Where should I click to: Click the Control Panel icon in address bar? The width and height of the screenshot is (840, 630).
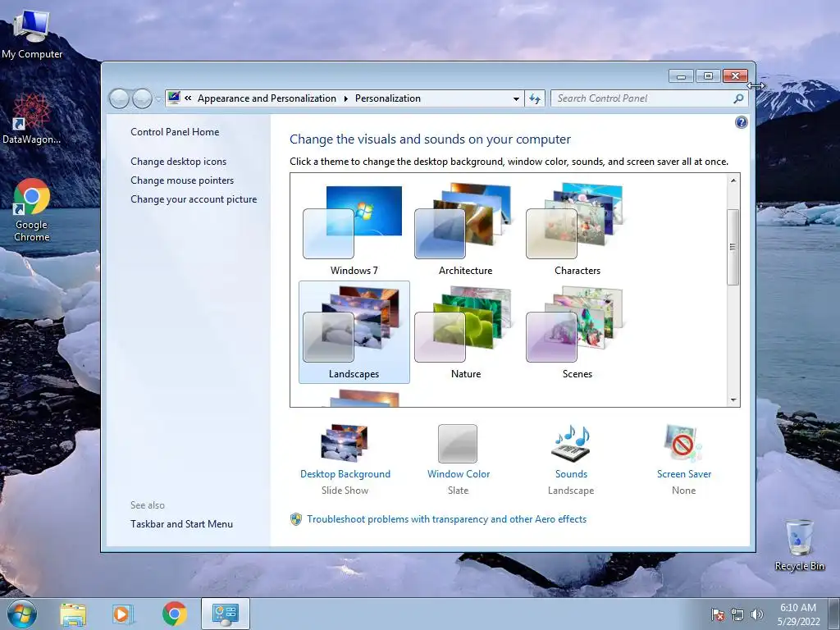(174, 98)
